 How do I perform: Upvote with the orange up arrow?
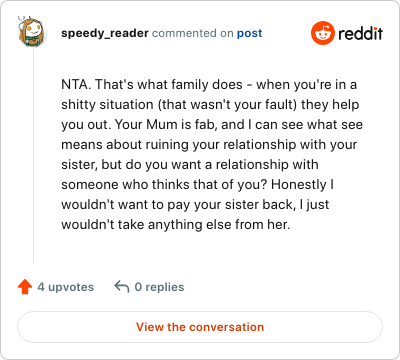25,287
